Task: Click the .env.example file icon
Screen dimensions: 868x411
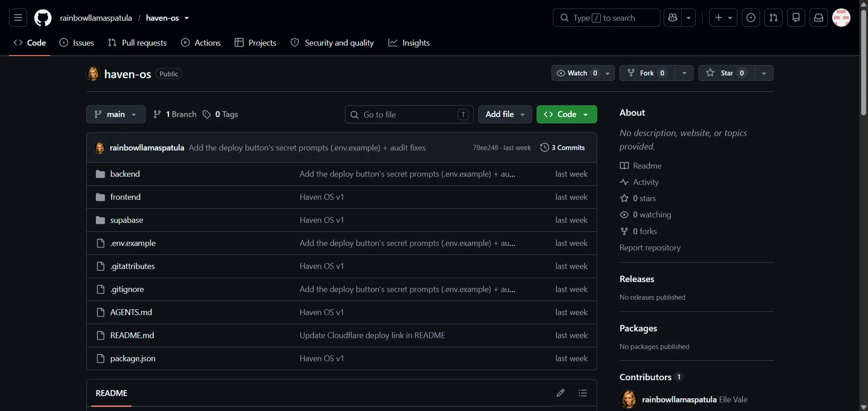Action: pyautogui.click(x=100, y=243)
